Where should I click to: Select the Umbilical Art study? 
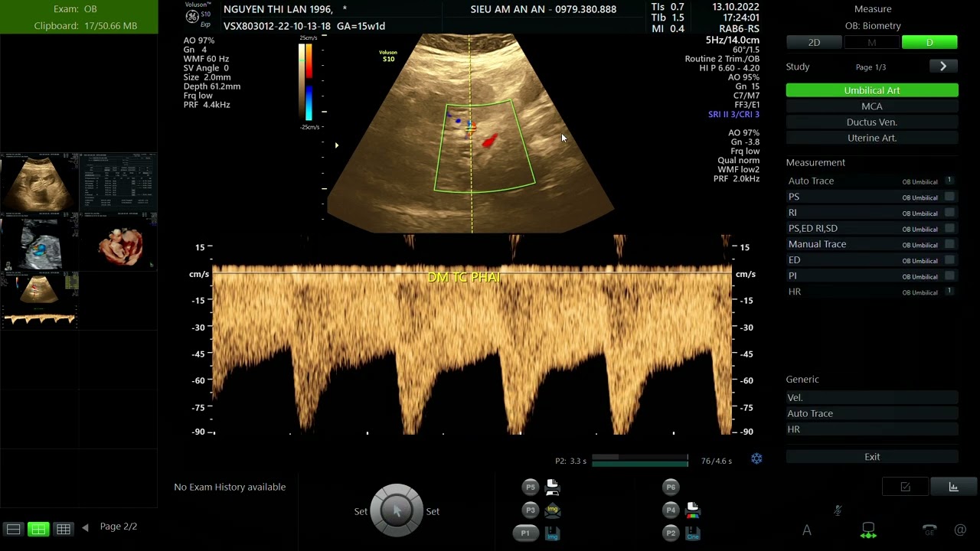coord(872,90)
